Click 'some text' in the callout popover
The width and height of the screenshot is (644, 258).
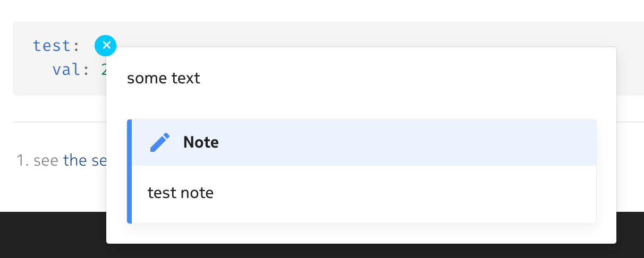[x=164, y=79]
